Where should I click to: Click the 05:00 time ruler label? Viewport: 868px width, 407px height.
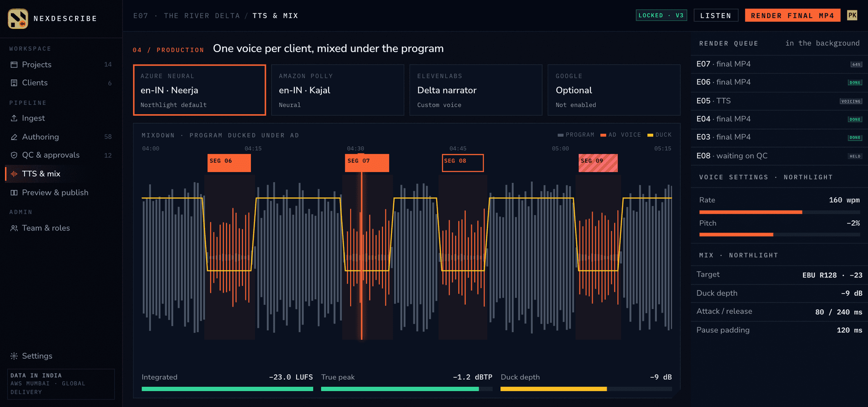coord(561,149)
